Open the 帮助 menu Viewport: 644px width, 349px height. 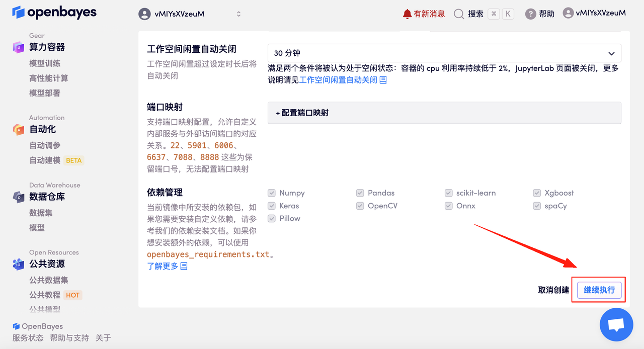[x=546, y=14]
